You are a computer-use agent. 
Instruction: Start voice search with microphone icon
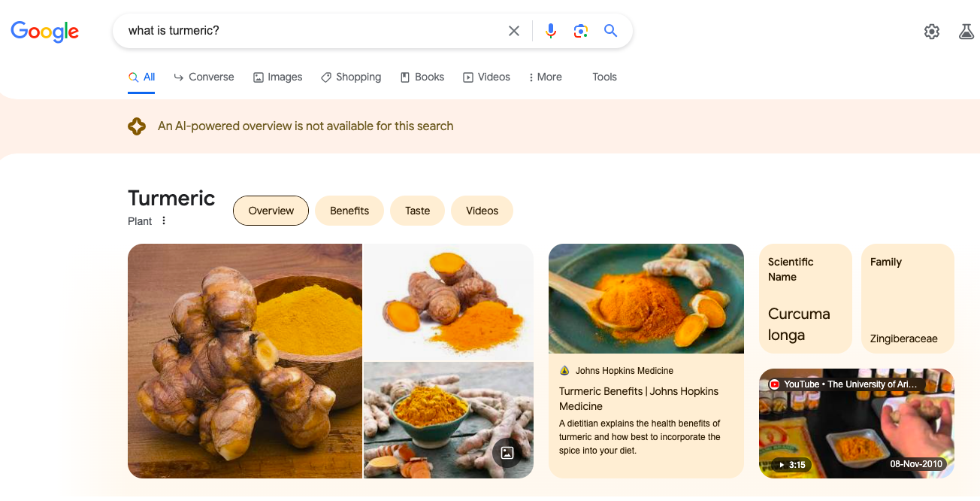point(551,31)
